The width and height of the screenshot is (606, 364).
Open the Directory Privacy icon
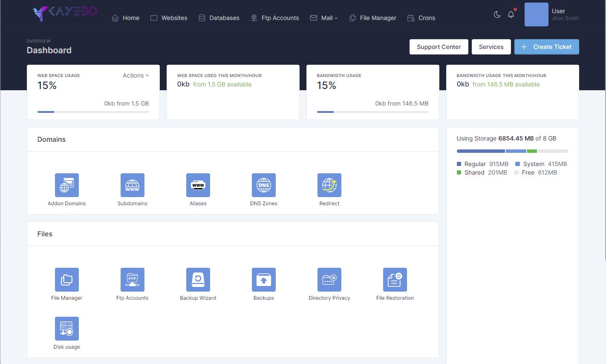(x=329, y=280)
